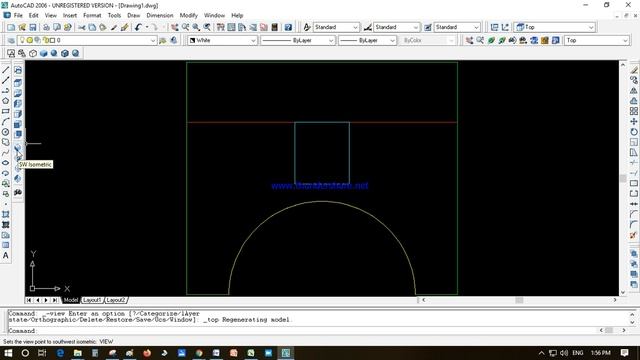
Task: Click the horizontal scrollbar thumb of drawing area
Action: [x=519, y=300]
